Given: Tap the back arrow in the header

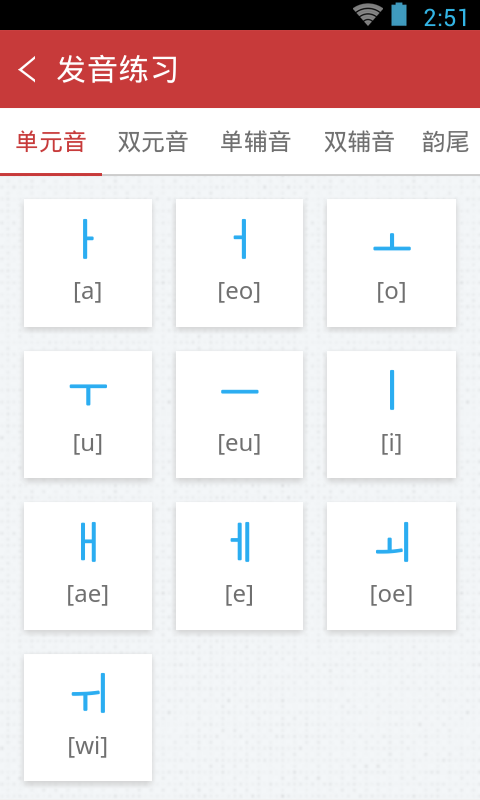Looking at the screenshot, I should coord(27,69).
